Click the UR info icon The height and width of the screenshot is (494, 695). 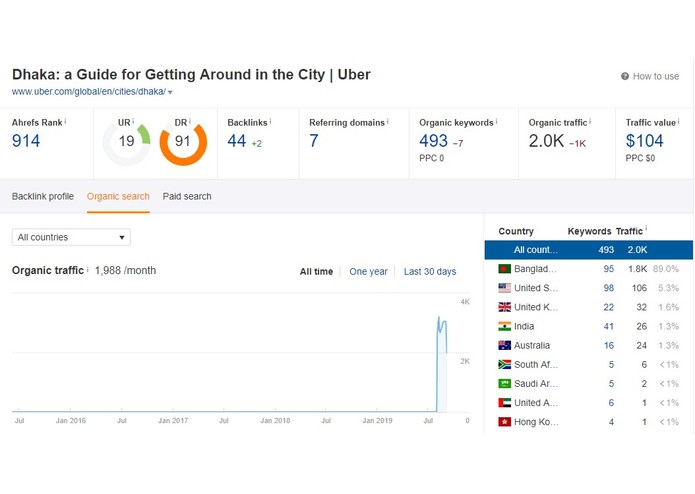click(x=133, y=121)
